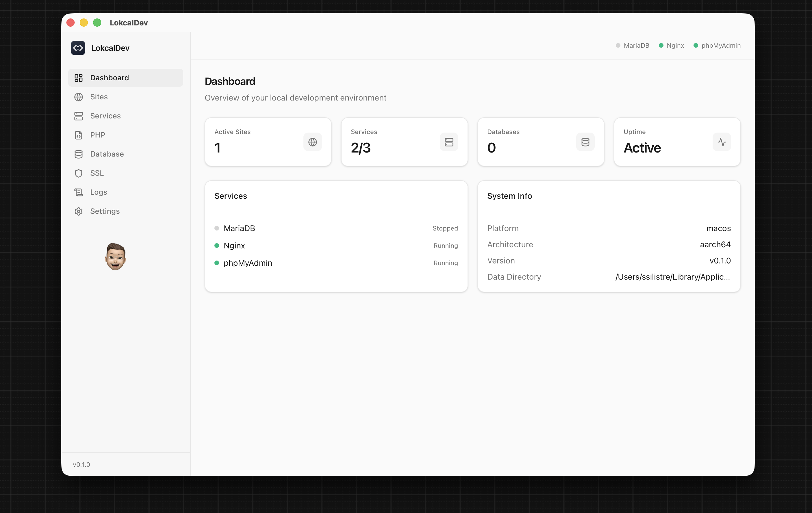
Task: Open the Database icon in sidebar
Action: [79, 154]
